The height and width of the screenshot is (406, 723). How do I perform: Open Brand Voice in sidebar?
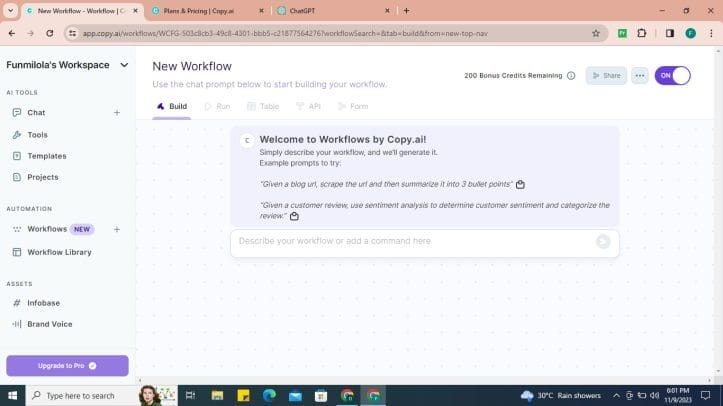pos(49,324)
